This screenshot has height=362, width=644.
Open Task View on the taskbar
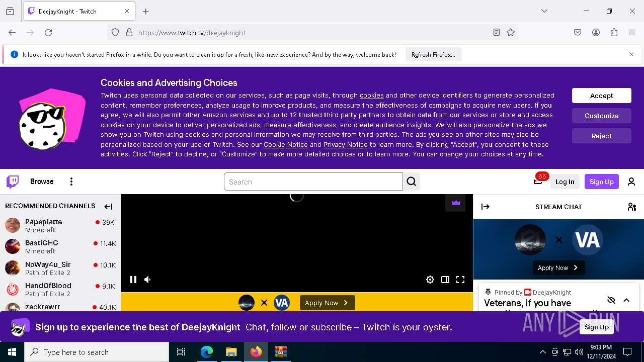[x=181, y=352]
